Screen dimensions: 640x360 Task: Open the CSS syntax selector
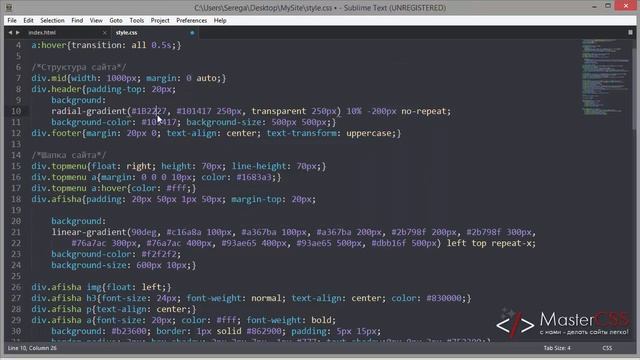607,348
